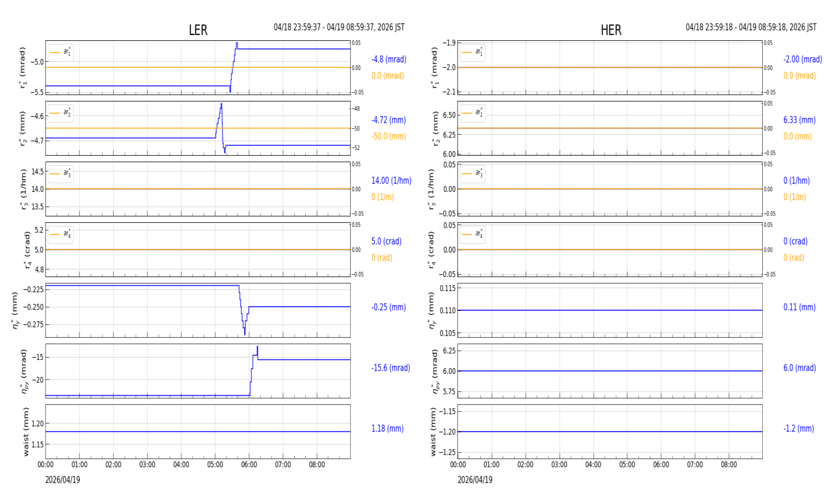Click the "6.0 (mrad)" HER readout
824x504 pixels.
click(801, 368)
